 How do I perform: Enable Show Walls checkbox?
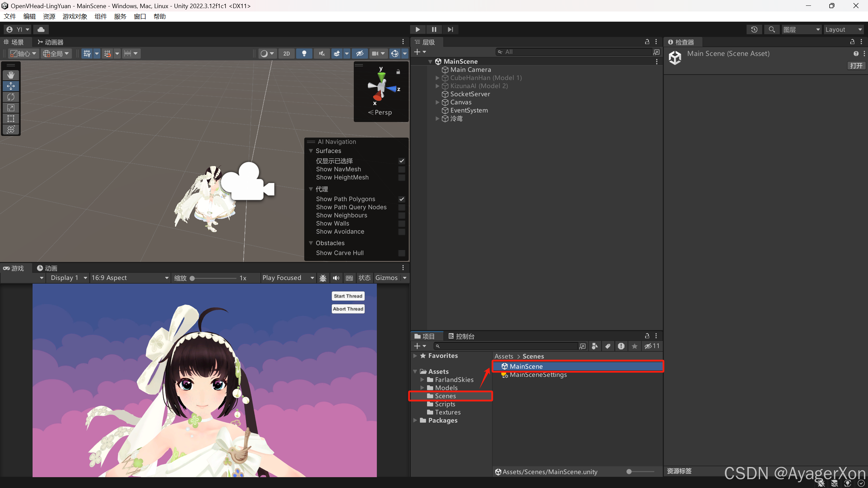pyautogui.click(x=402, y=223)
